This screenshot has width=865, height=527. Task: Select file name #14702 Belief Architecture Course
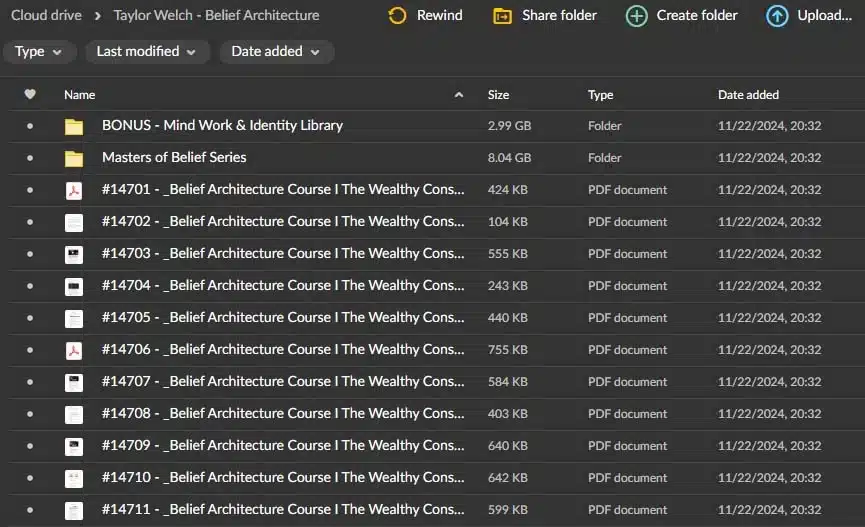[x=283, y=221]
